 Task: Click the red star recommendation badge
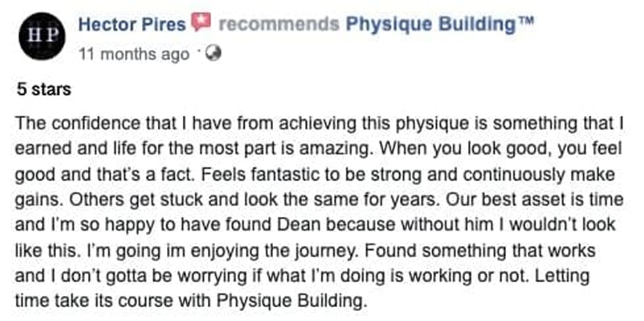click(x=201, y=22)
